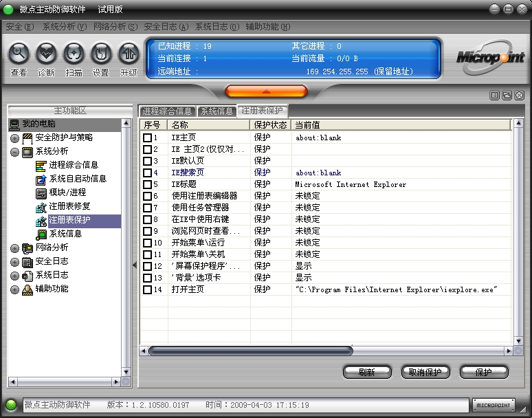Image resolution: width=532 pixels, height=418 pixels.
Task: Click the 当前值 column header
Action: click(x=401, y=125)
